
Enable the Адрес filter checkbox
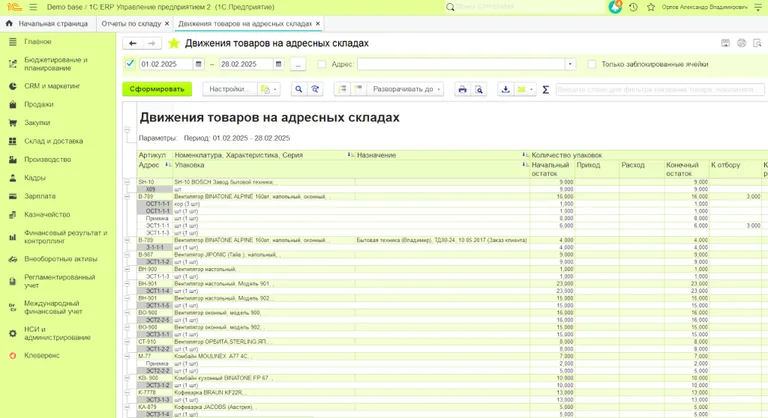click(321, 65)
